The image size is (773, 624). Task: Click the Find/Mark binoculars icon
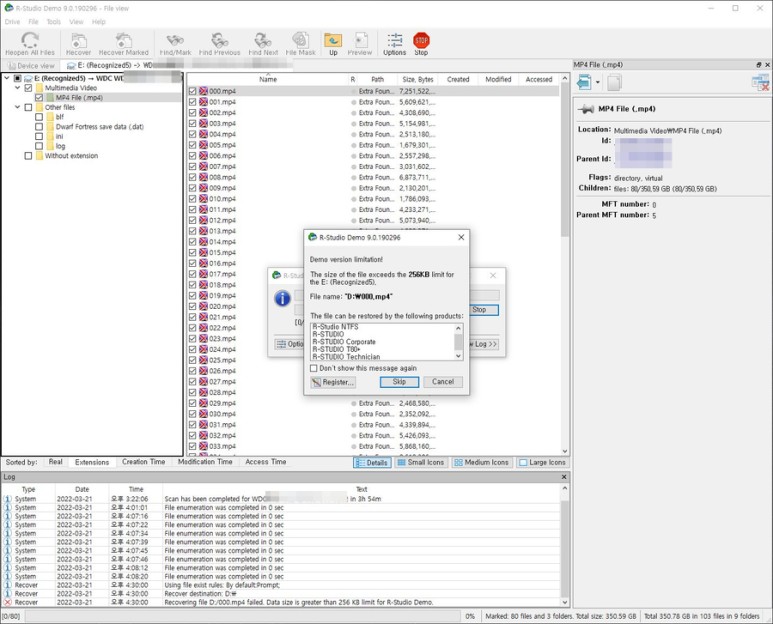pos(175,40)
